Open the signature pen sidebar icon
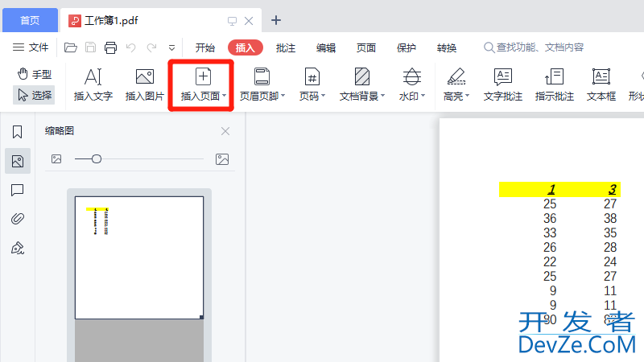Screen dimensions: 644x362 (17, 248)
